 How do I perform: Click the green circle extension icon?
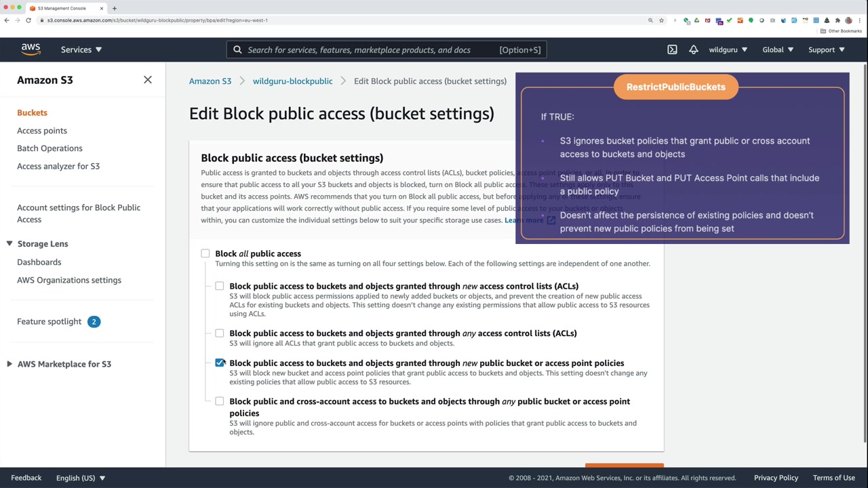751,20
